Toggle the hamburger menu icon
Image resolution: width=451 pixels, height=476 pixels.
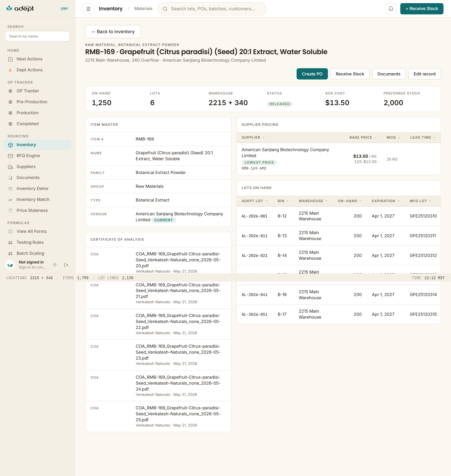click(88, 9)
